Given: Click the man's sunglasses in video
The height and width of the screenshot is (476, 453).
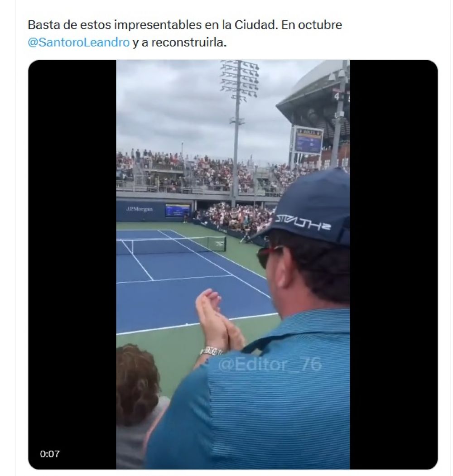Looking at the screenshot, I should 270,255.
